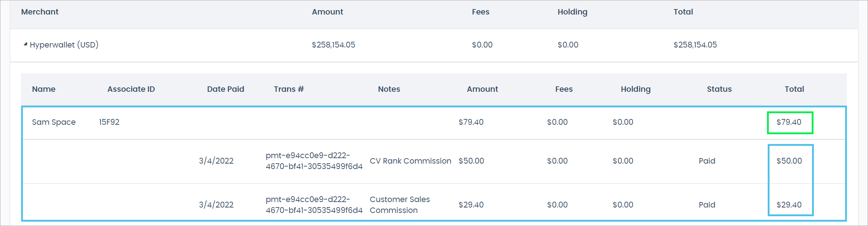The width and height of the screenshot is (868, 226).
Task: Click the top Amount column header
Action: point(327,12)
